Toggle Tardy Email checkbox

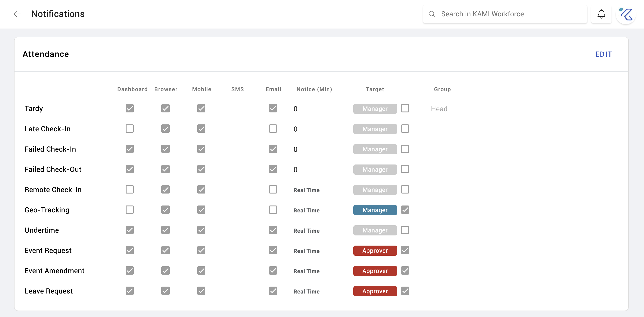tap(273, 109)
